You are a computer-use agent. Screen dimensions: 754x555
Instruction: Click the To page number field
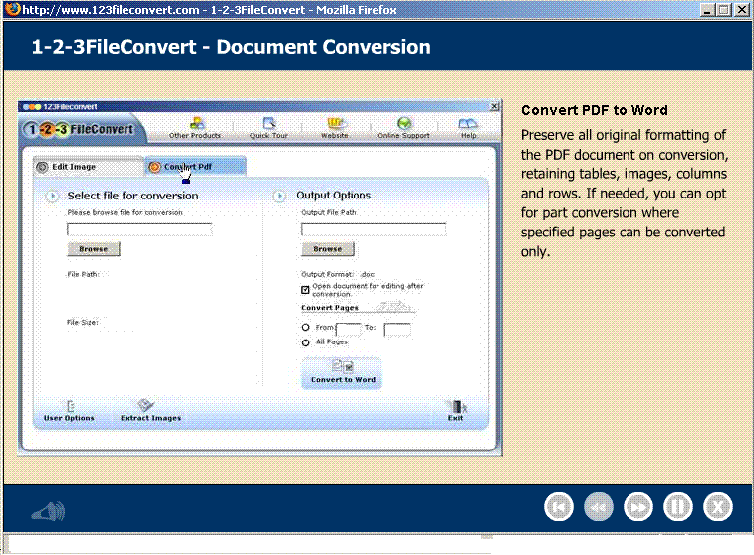[x=397, y=330]
